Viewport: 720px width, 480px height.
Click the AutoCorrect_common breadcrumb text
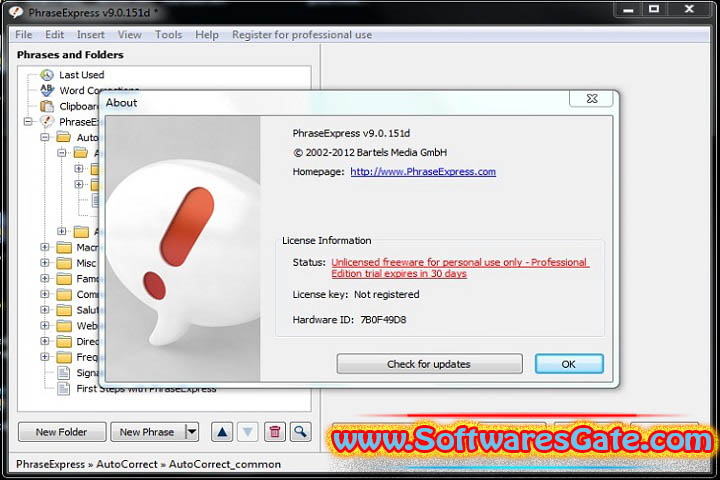click(225, 464)
